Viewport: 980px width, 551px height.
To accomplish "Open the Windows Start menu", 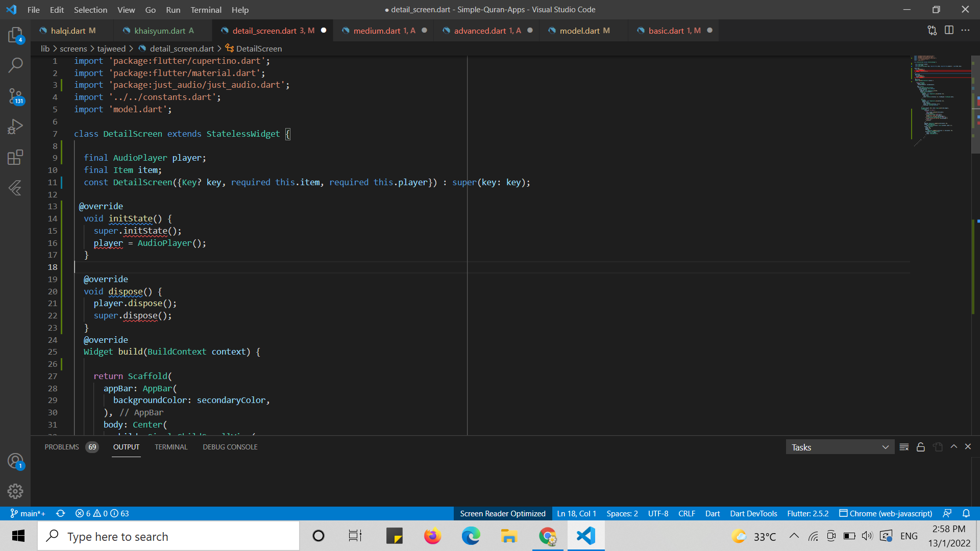I will tap(18, 536).
